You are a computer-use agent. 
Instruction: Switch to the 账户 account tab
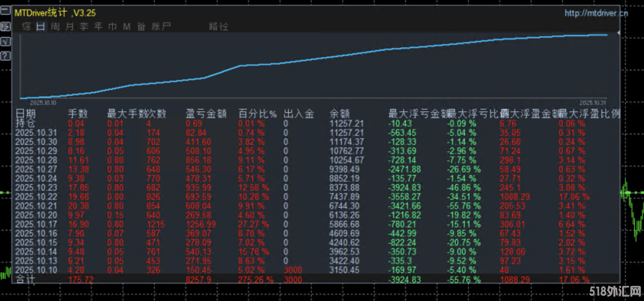click(x=161, y=27)
